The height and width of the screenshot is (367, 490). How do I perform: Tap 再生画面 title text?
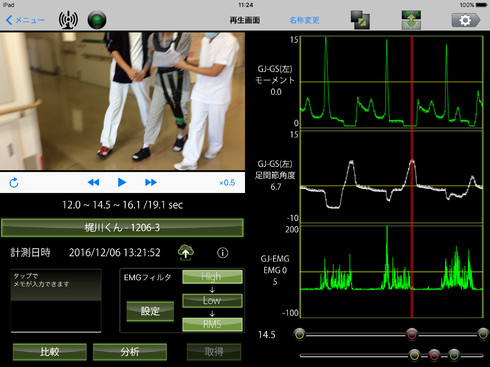pyautogui.click(x=245, y=20)
